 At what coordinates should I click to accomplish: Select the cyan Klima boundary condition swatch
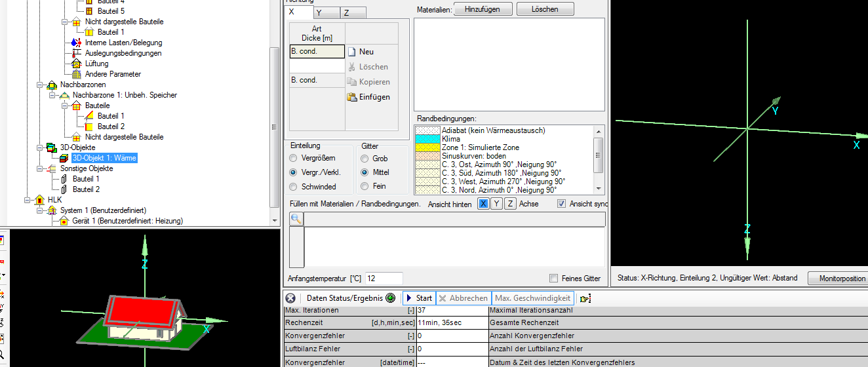[427, 139]
